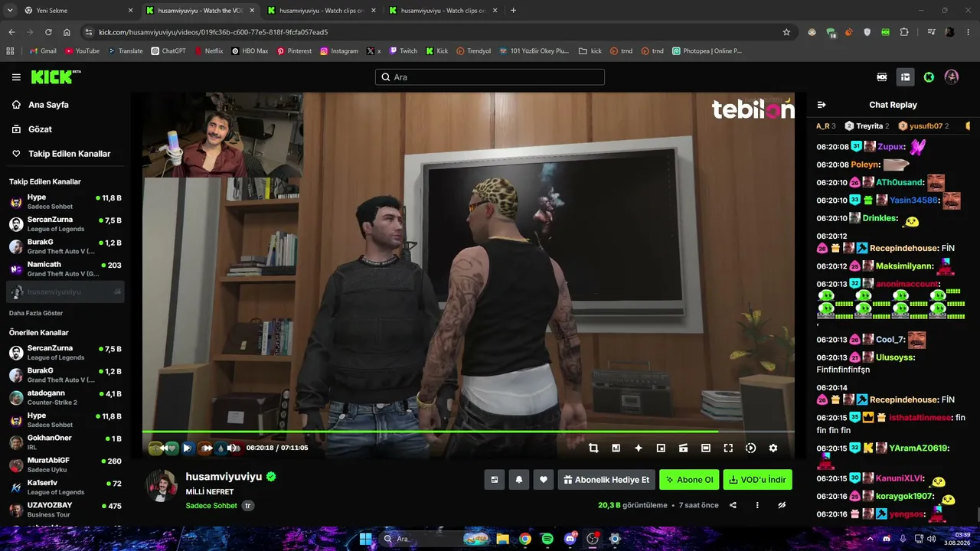Viewport: 980px width, 551px height.
Task: Open the stats icon in player controls
Action: point(616,448)
